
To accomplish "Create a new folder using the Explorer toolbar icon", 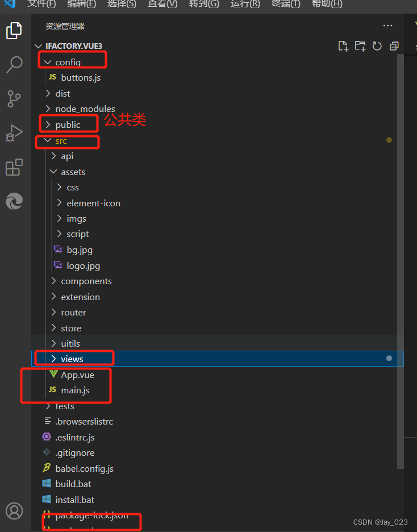I will coord(360,46).
